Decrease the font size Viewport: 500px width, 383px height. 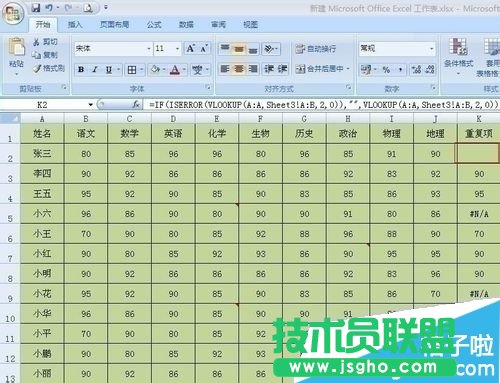point(204,49)
